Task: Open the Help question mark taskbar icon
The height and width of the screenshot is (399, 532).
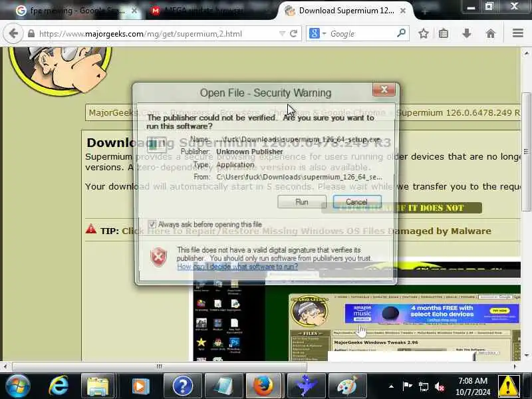Action: point(182,386)
